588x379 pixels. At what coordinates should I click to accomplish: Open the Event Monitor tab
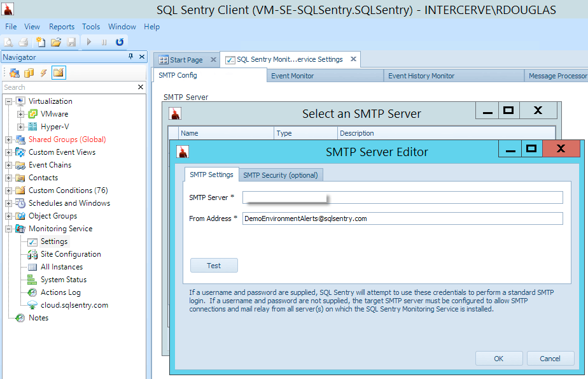tap(292, 76)
